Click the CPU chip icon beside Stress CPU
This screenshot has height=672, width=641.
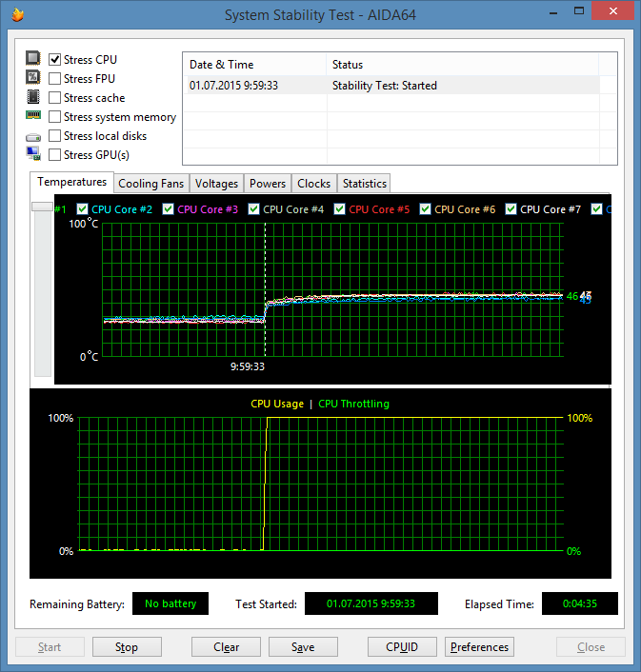(33, 58)
